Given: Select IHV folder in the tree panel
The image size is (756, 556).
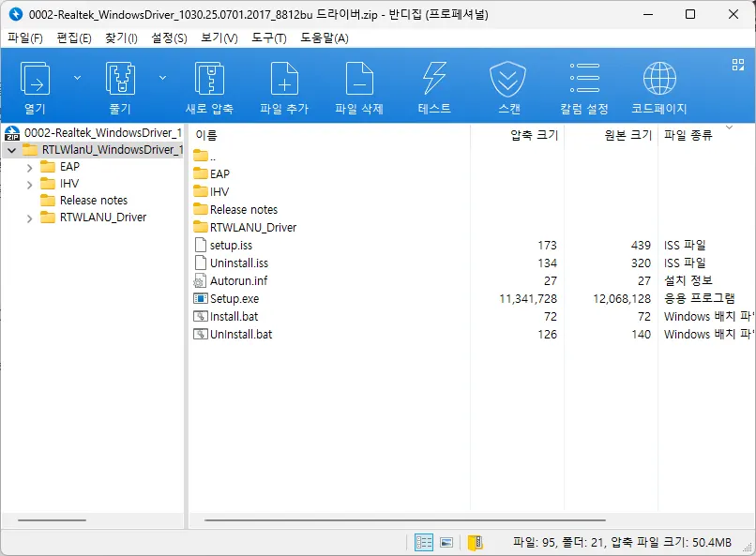Looking at the screenshot, I should 60,184.
